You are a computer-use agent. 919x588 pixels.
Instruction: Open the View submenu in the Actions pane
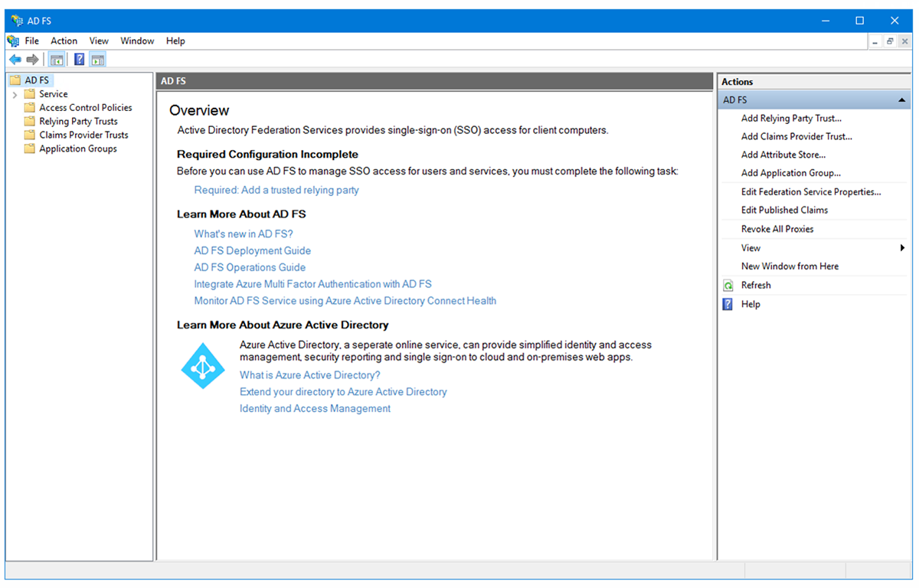pos(749,247)
